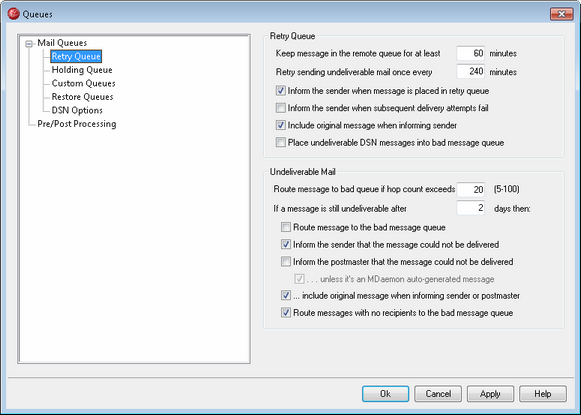Collapse the Mail Queues tree node

coord(29,44)
